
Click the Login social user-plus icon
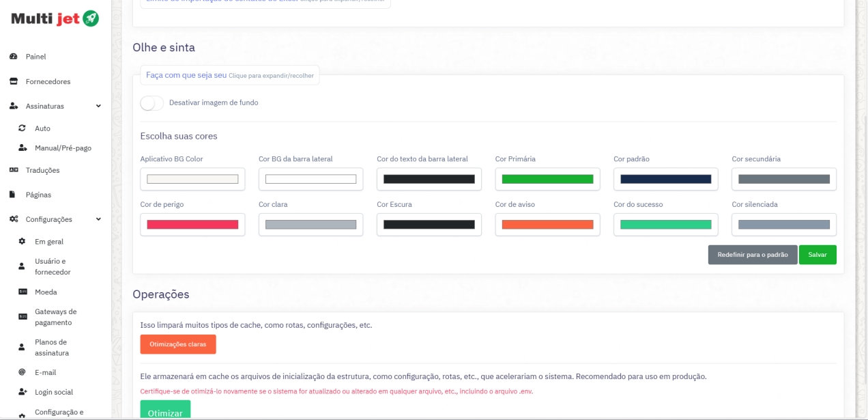tap(22, 392)
